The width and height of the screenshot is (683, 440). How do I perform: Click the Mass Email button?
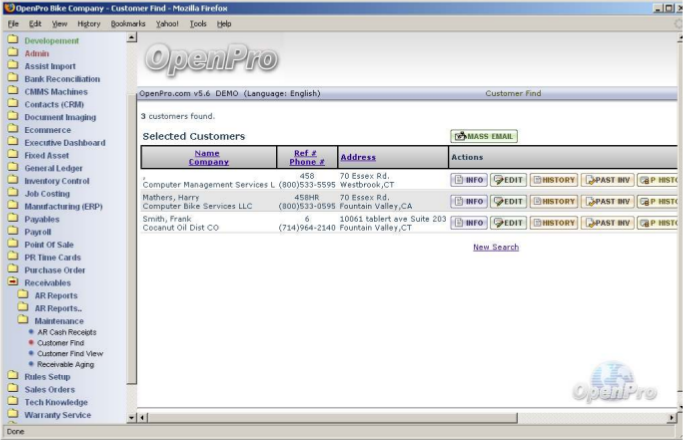click(484, 136)
